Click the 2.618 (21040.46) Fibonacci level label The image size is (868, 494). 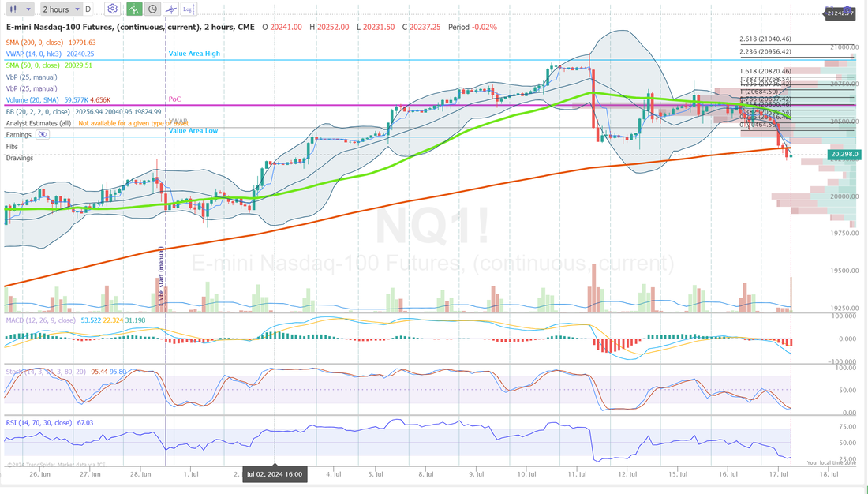[765, 39]
